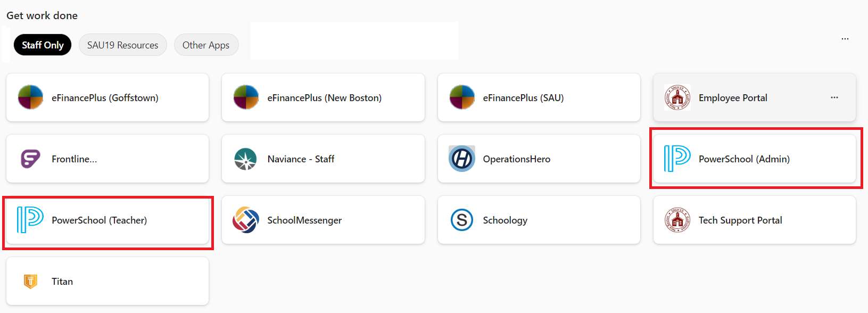Open the section's more options ellipsis
Image resolution: width=868 pixels, height=313 pixels.
(x=845, y=39)
